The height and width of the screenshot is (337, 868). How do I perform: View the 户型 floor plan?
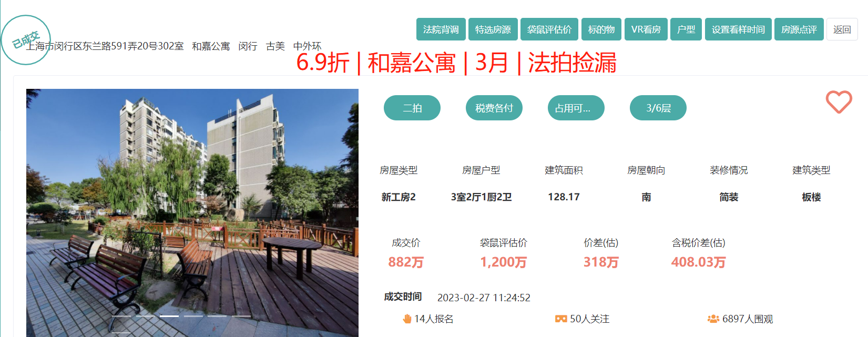[686, 29]
